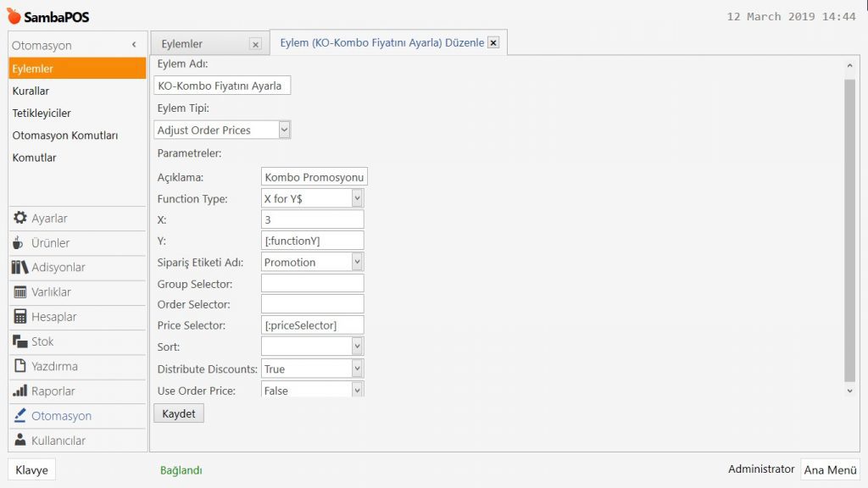
Task: Close the Eylem Düzenle tab
Action: 493,42
